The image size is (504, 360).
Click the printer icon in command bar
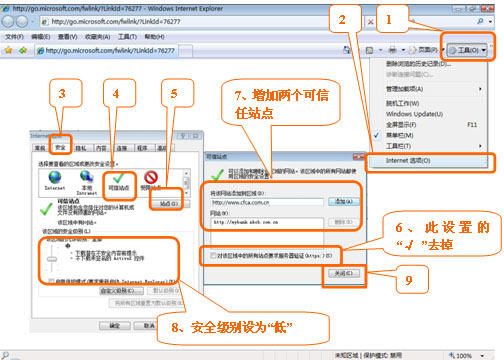pos(393,50)
